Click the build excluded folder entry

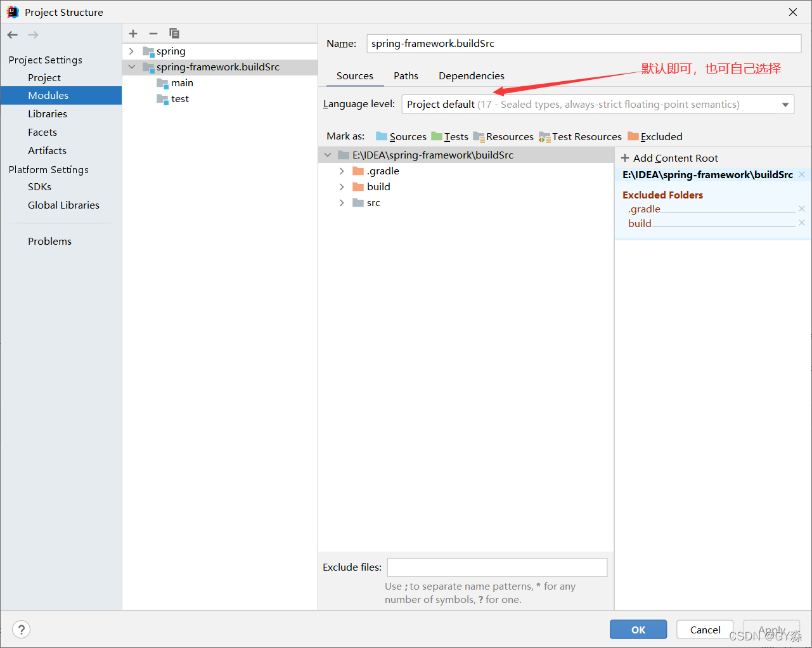[x=640, y=223]
